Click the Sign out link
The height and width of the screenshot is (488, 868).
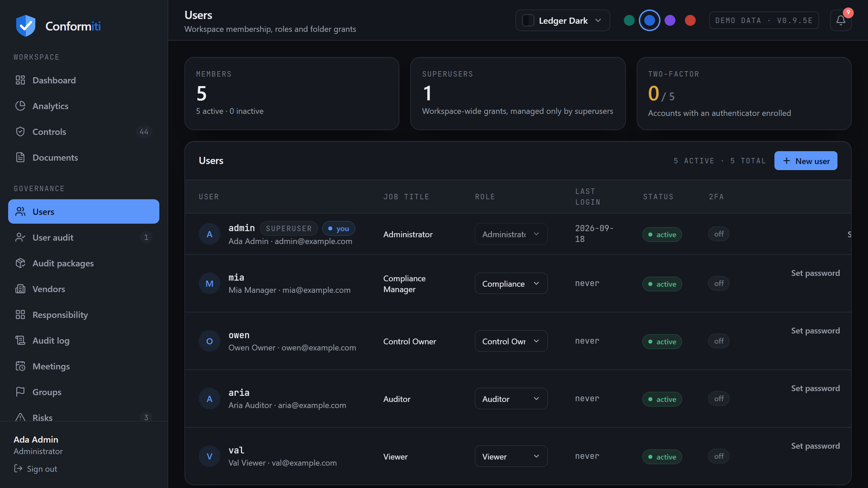(36, 469)
